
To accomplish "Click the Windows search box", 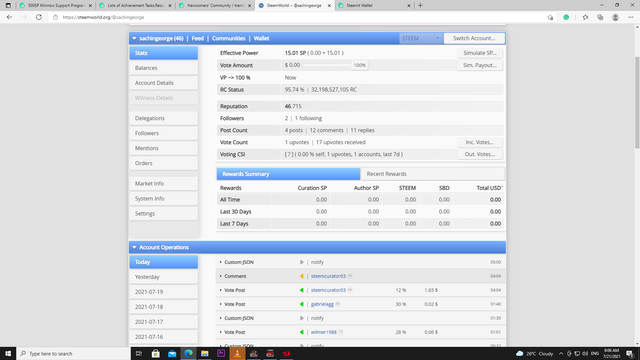I will 73,353.
